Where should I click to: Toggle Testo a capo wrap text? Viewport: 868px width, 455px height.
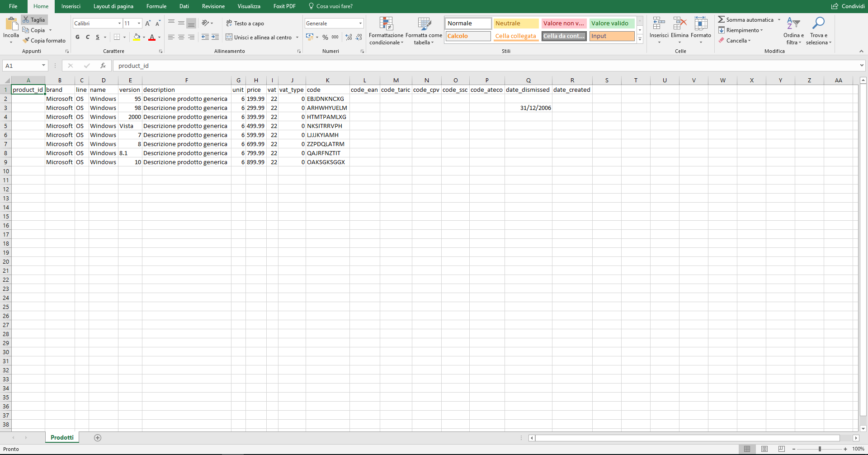[245, 24]
